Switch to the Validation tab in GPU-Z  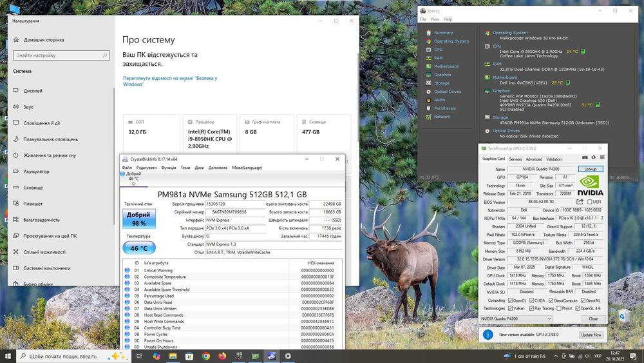click(554, 159)
